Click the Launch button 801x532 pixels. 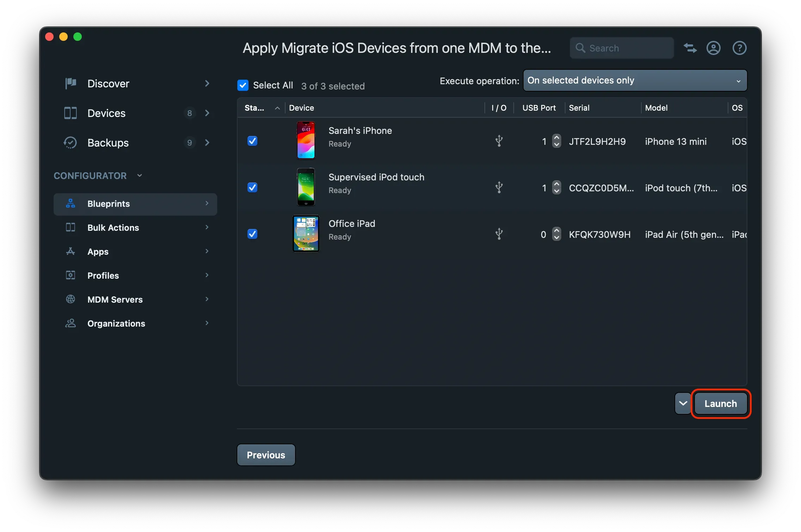click(x=721, y=403)
